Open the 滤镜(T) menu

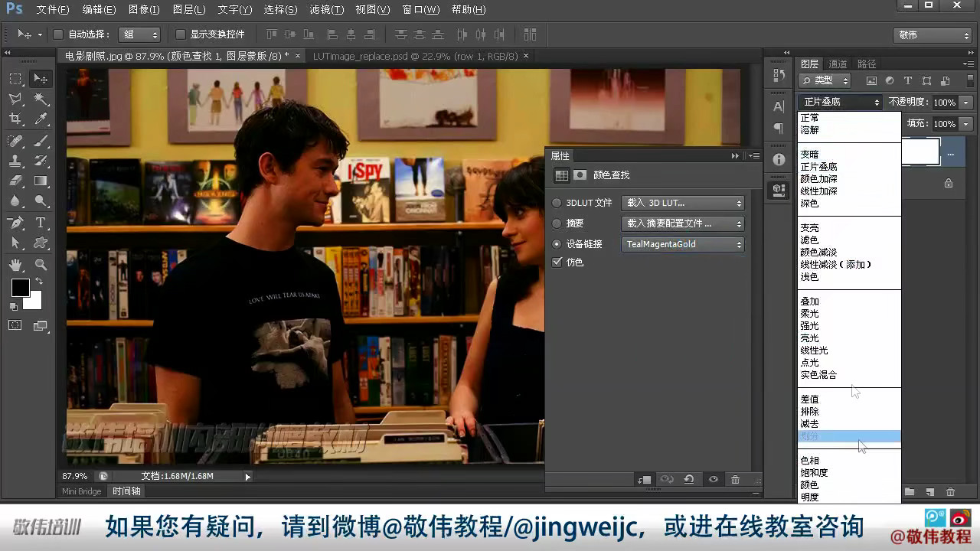coord(327,10)
